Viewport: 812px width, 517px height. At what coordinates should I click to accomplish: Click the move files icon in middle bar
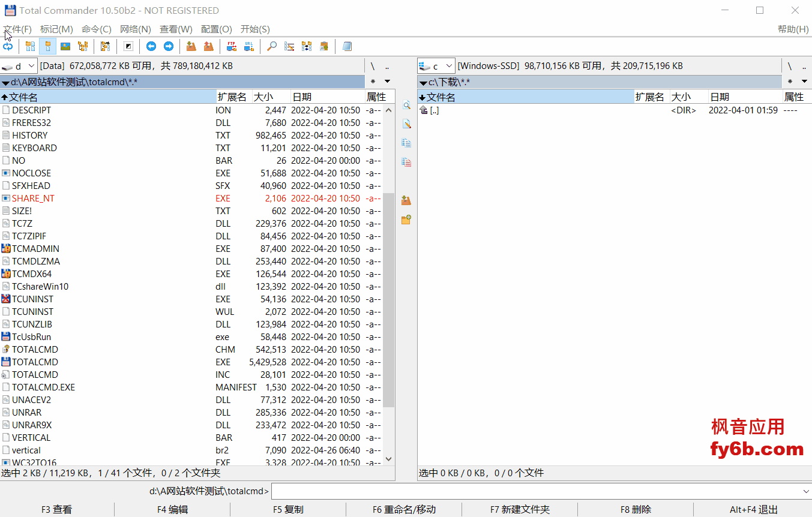tap(406, 162)
